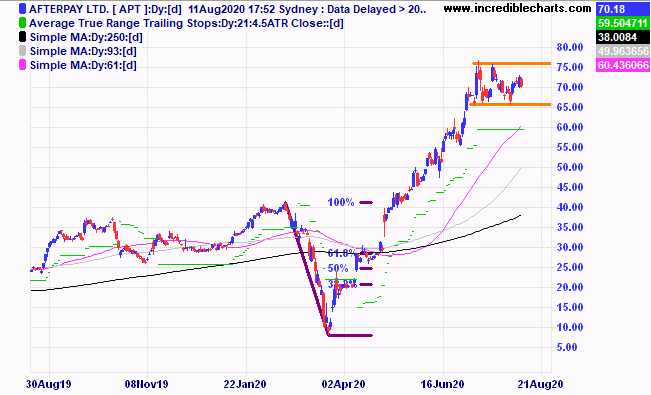Image resolution: width=651 pixels, height=395 pixels.
Task: Click the 08Nov19 date axis label
Action: (147, 384)
